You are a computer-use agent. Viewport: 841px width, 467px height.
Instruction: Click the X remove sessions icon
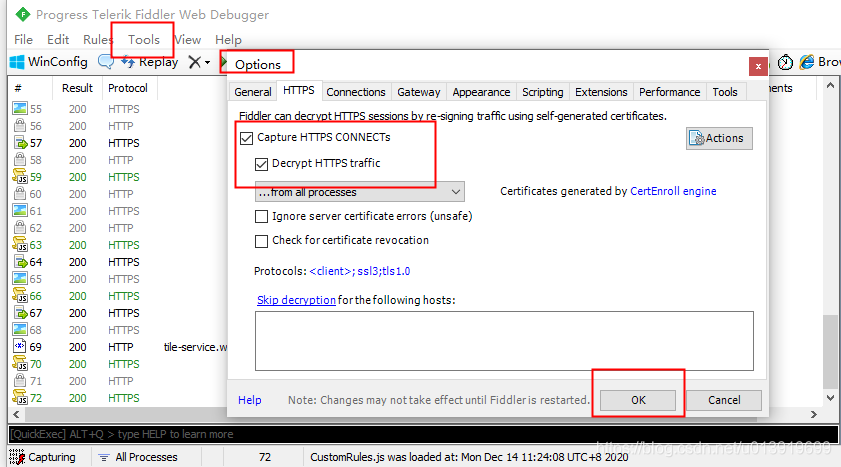click(x=195, y=62)
